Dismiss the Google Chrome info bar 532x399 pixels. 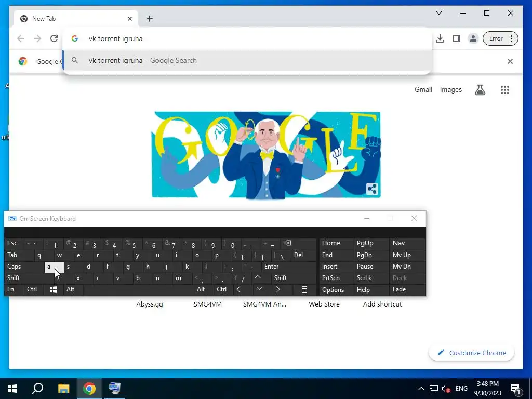510,61
